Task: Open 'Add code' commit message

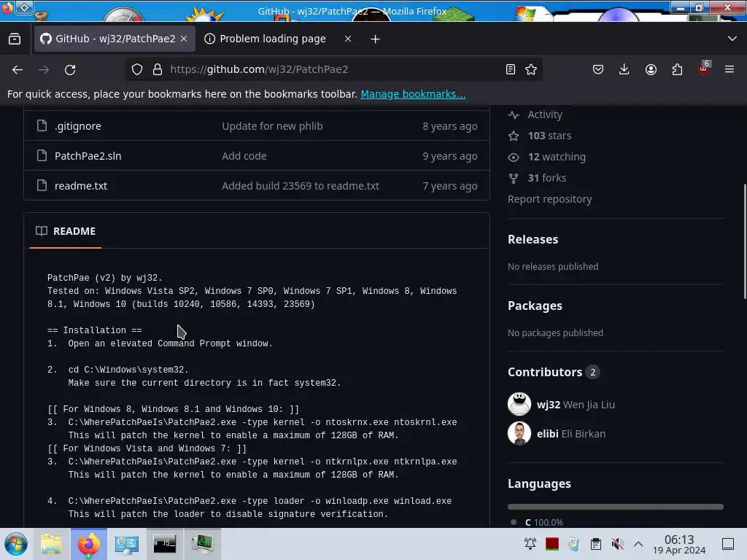Action: 244,156
